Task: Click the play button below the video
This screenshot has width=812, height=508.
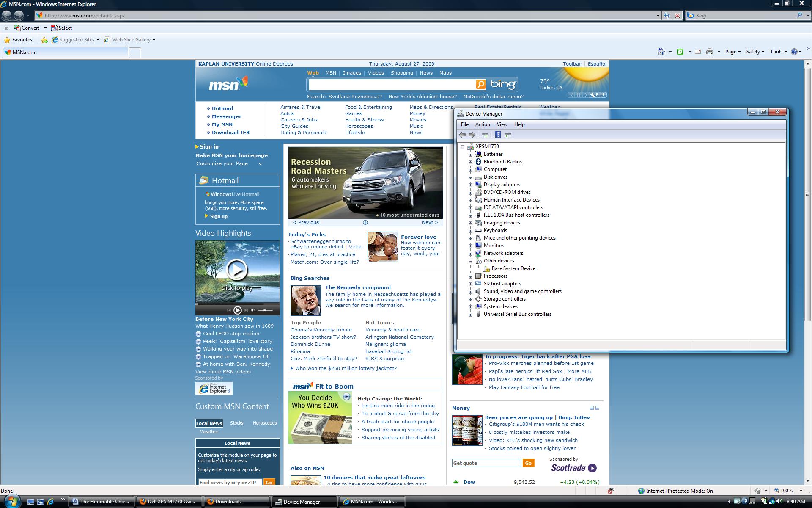Action: coord(238,310)
